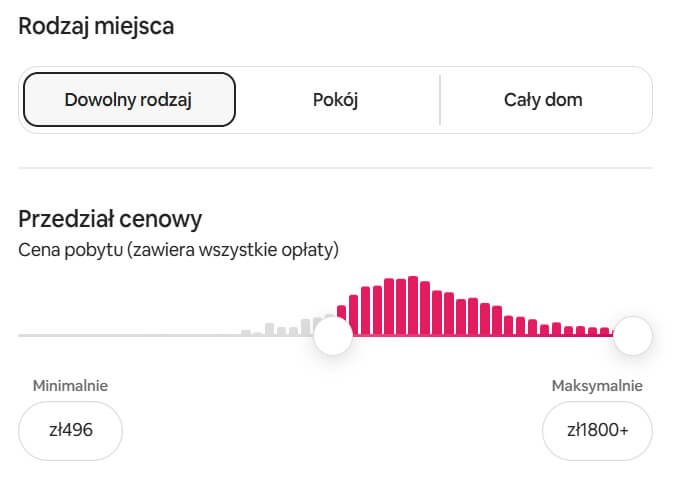Viewport: 683px width, 487px height.
Task: Choose the "Pokój" place type
Action: 335,100
